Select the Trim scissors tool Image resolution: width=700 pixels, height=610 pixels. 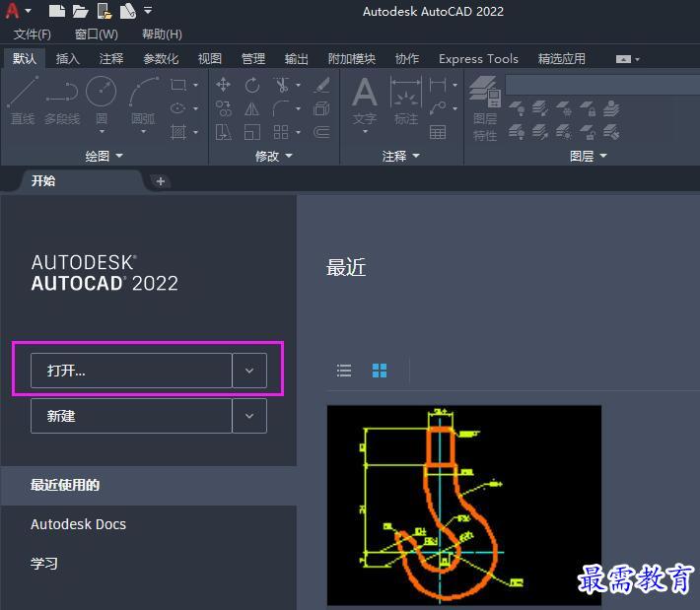coord(281,85)
